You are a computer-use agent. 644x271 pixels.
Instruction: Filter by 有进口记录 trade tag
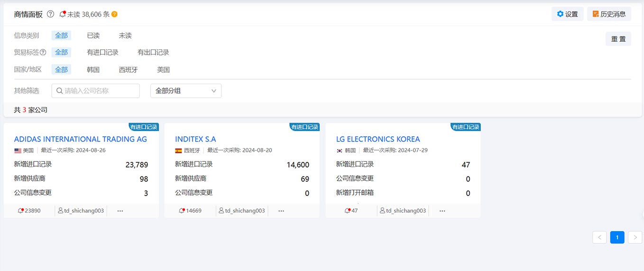point(102,52)
